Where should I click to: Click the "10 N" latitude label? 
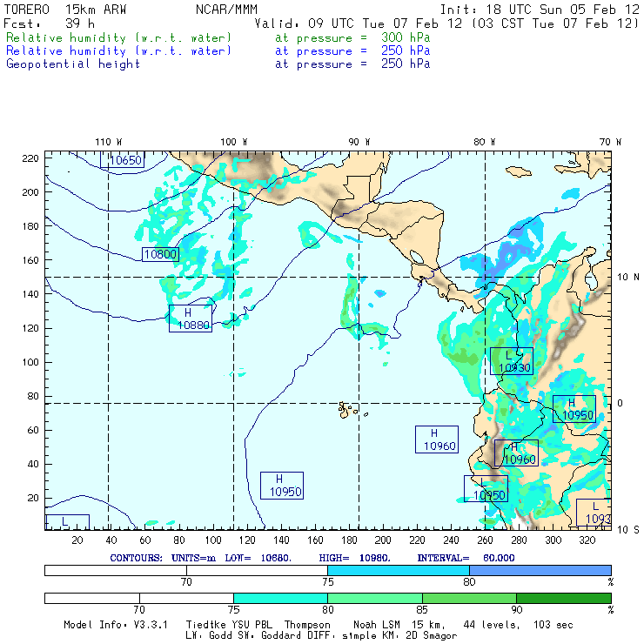pos(628,278)
